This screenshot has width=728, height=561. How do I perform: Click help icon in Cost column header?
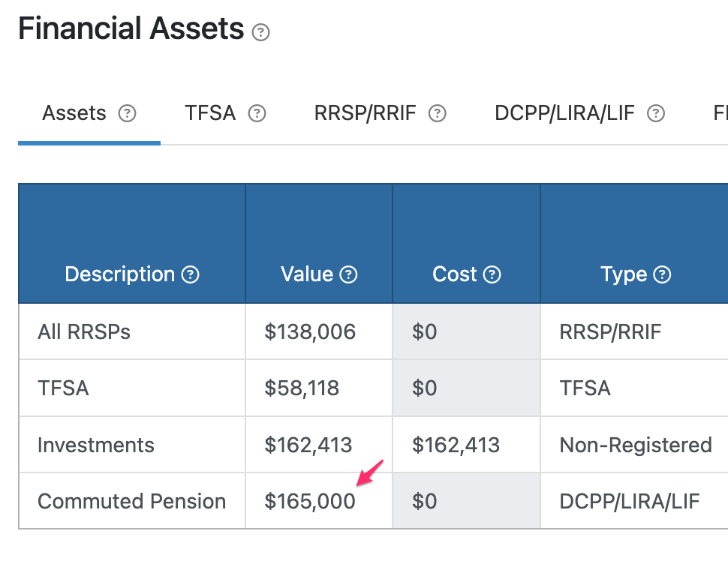point(492,275)
